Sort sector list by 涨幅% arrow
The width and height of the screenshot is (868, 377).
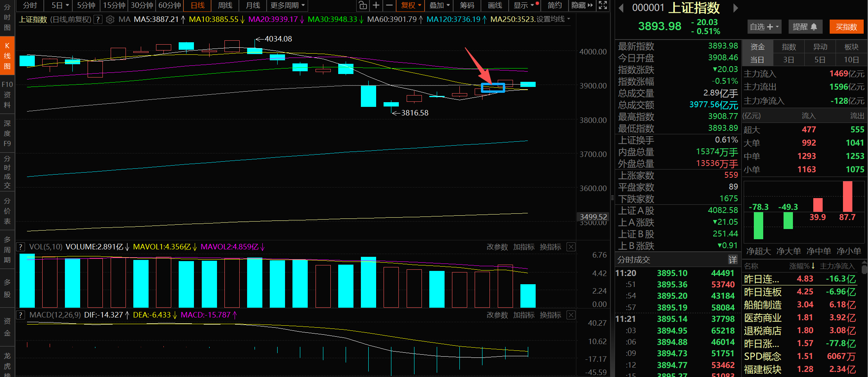click(x=813, y=266)
